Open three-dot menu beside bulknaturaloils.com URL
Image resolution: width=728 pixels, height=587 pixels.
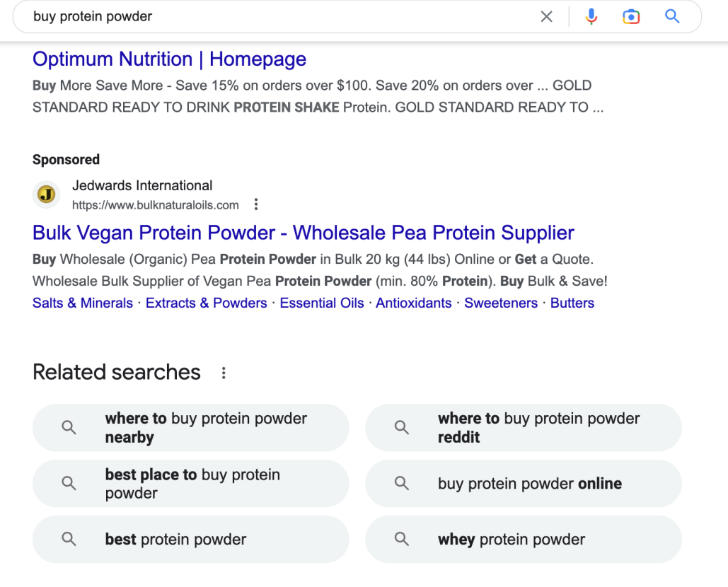(x=256, y=204)
